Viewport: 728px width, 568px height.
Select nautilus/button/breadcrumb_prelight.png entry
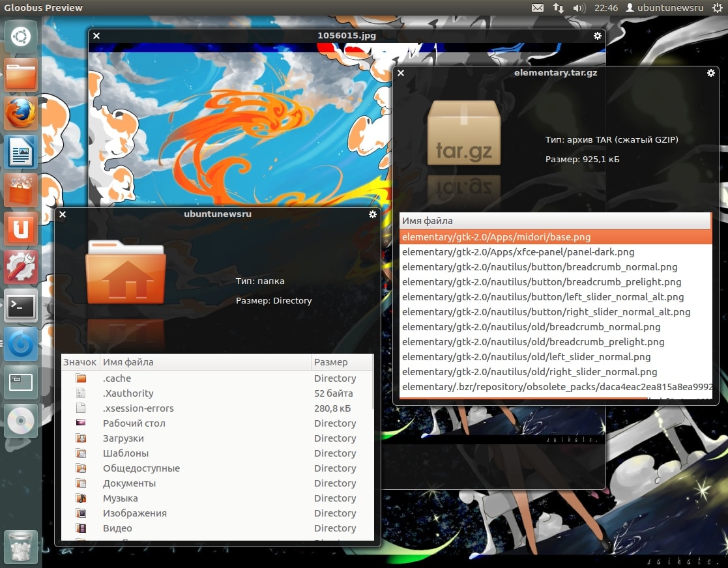(555, 281)
